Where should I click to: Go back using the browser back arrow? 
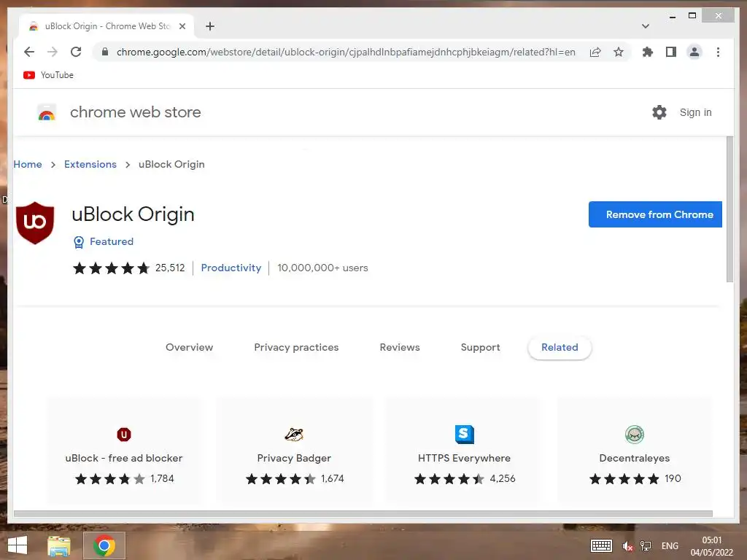(29, 52)
